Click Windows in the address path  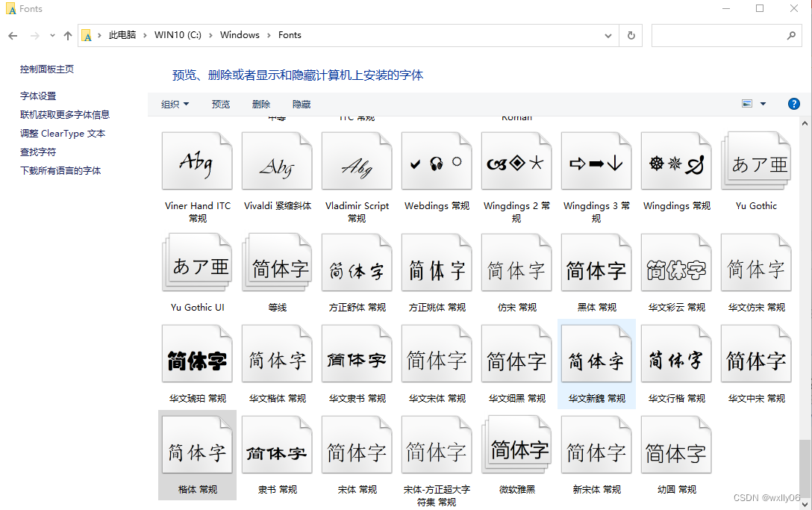pos(240,35)
